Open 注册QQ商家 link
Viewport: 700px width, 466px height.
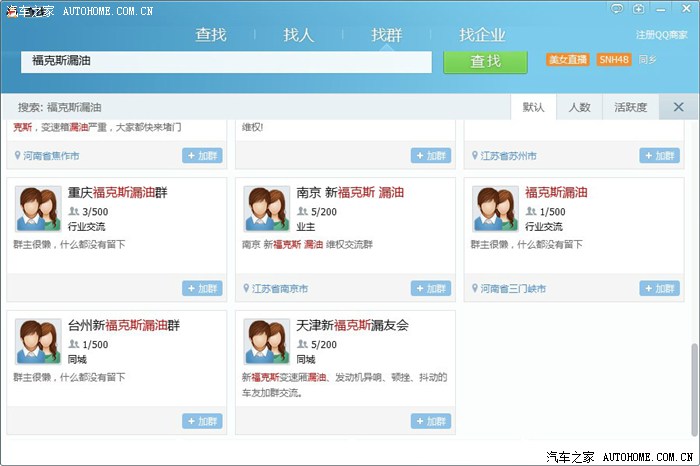tap(661, 35)
